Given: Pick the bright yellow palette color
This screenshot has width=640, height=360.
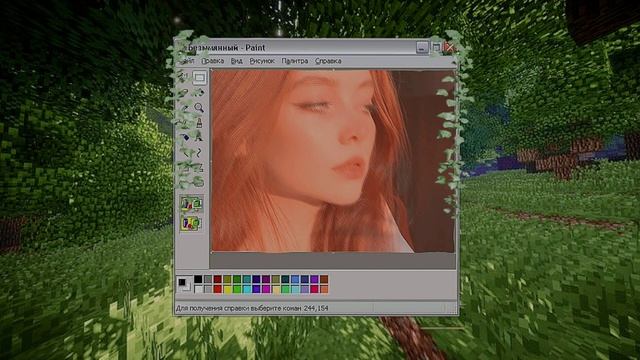Looking at the screenshot, I should 227,289.
